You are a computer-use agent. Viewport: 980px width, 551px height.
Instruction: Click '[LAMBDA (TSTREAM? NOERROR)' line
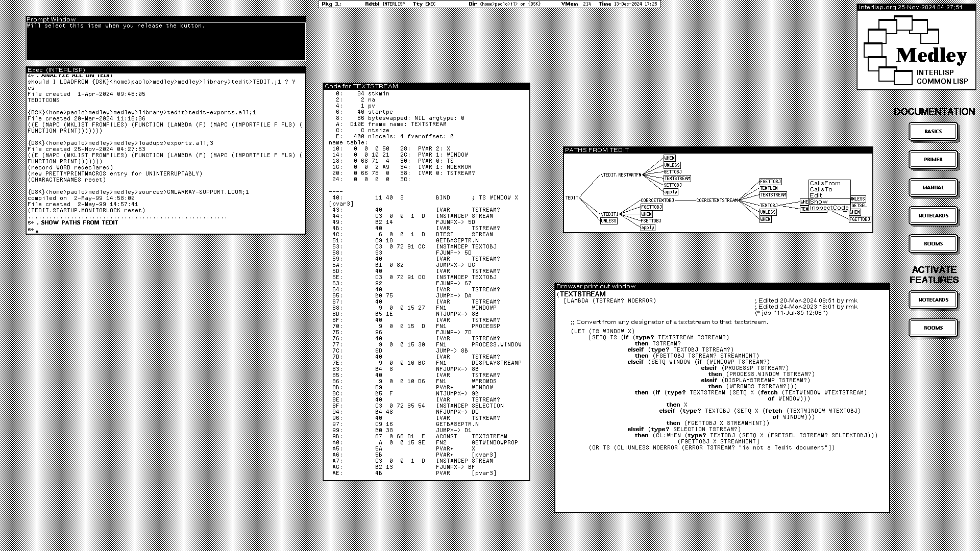point(610,301)
